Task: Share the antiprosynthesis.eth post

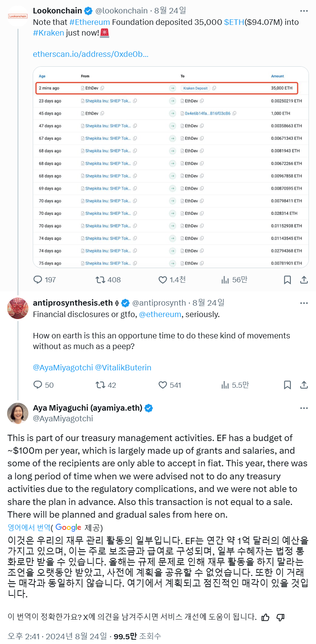Action: pyautogui.click(x=304, y=385)
